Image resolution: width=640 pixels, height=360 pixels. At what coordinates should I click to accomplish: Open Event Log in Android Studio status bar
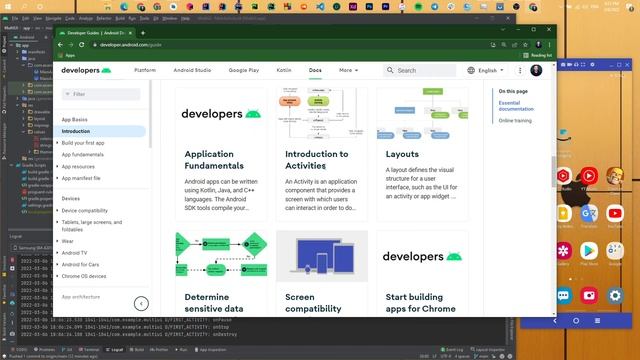(x=452, y=350)
